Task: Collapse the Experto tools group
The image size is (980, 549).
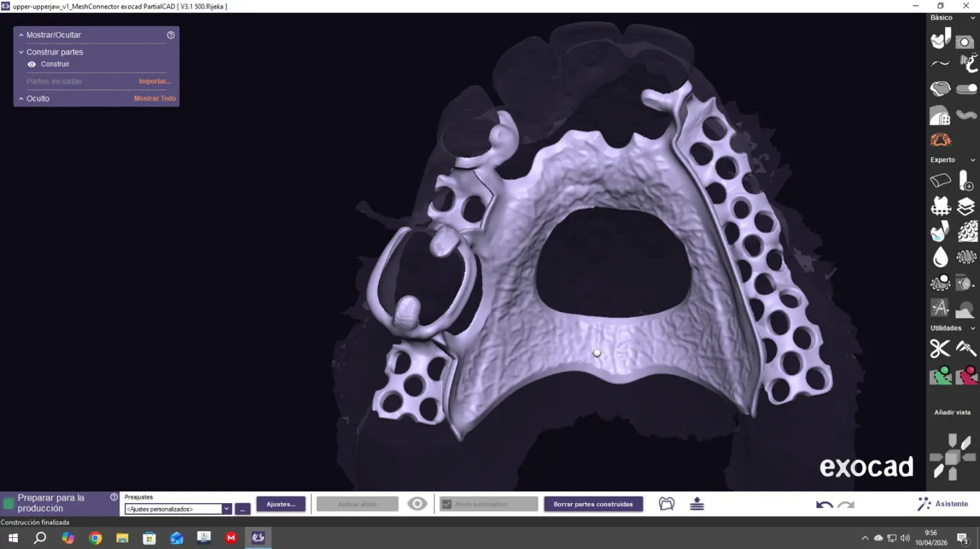Action: (973, 160)
